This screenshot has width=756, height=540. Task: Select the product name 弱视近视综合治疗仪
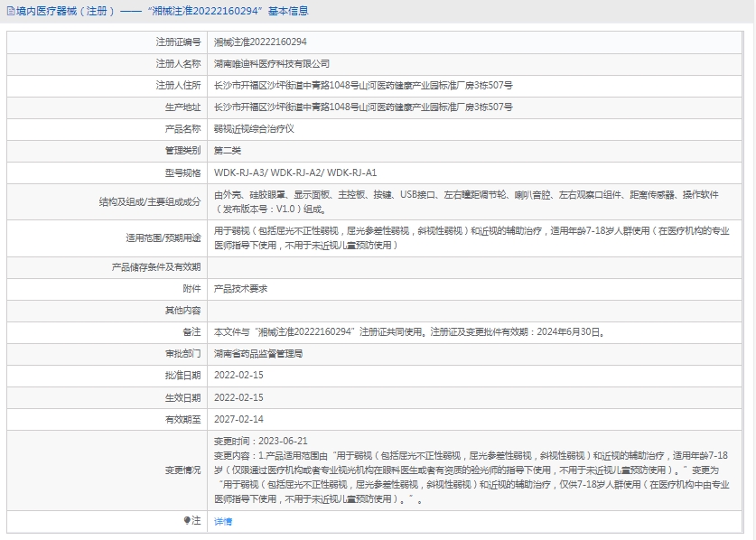254,129
